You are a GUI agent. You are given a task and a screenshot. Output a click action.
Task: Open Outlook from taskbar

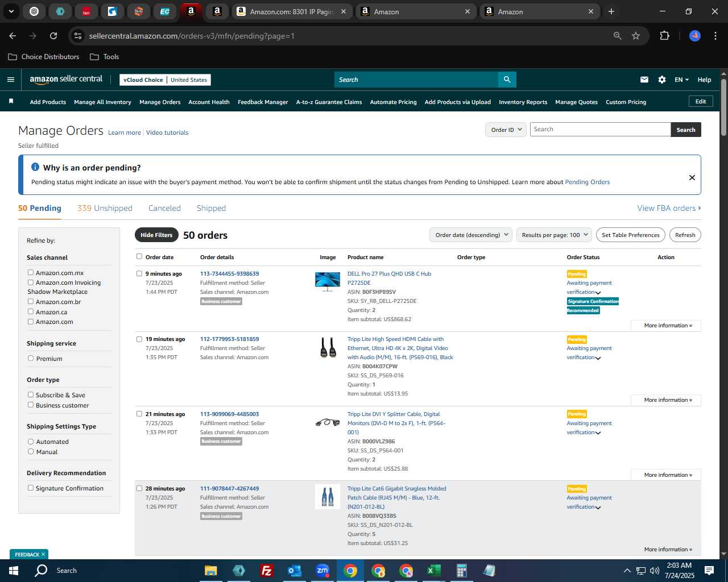click(x=294, y=571)
